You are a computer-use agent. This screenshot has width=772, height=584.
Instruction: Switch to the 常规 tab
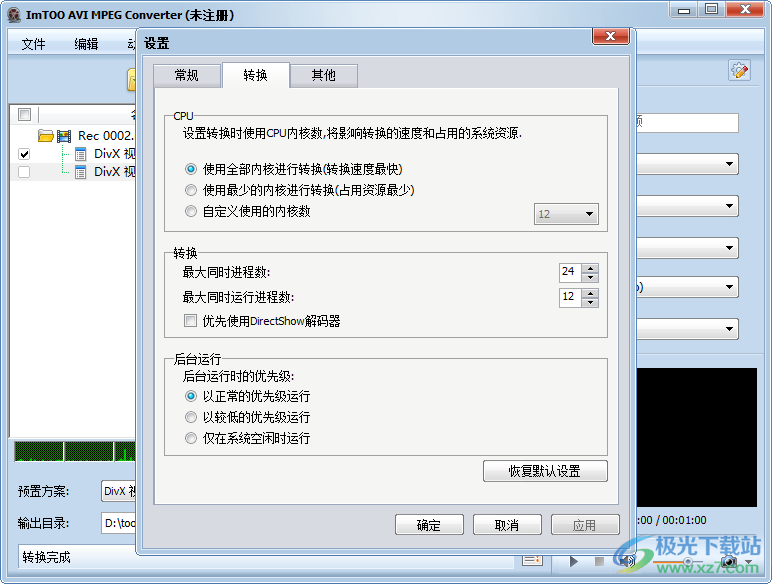point(187,75)
